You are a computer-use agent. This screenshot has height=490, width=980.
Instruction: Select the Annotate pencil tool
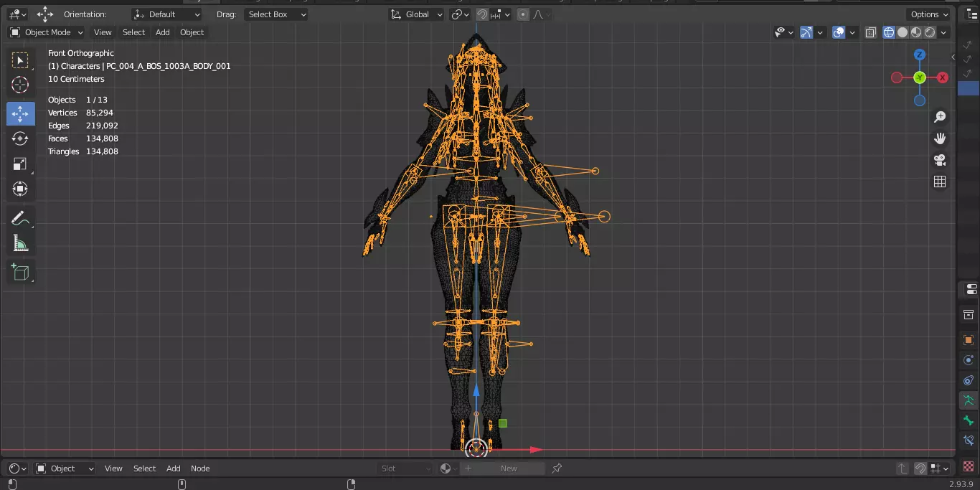coord(20,219)
